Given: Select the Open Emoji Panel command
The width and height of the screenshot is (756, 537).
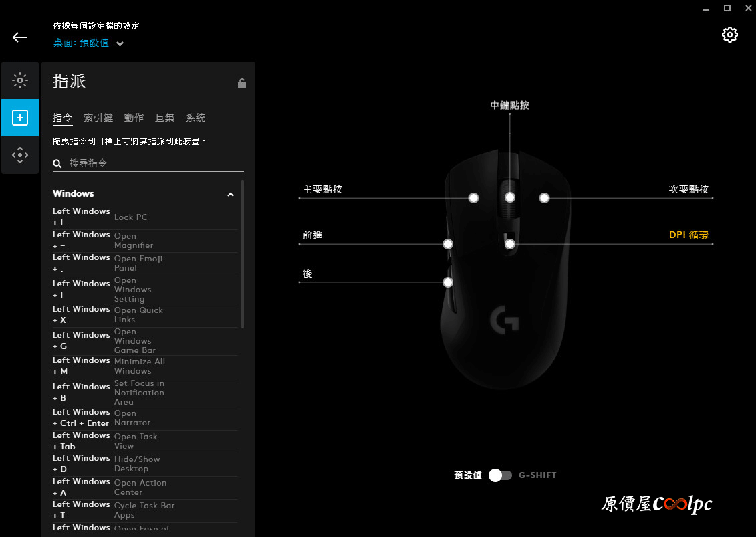Looking at the screenshot, I should click(x=145, y=263).
